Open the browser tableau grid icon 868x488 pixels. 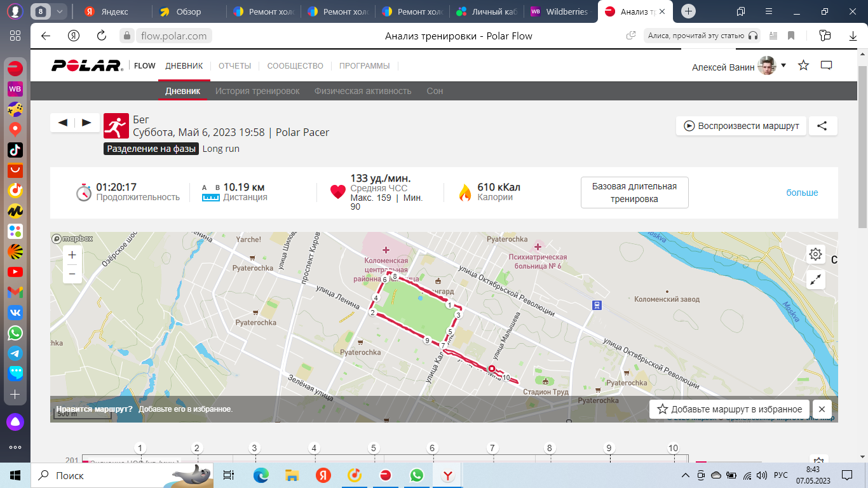tap(15, 36)
